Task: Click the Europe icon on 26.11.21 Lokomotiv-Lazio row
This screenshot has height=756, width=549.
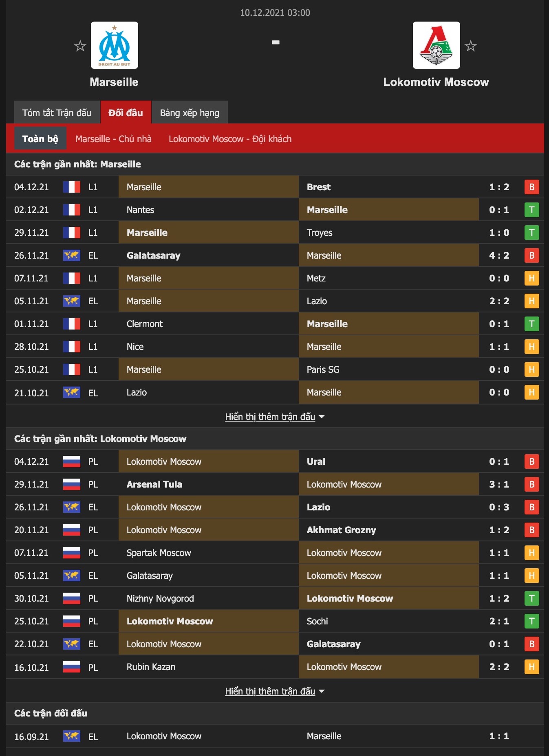Action: coord(72,507)
